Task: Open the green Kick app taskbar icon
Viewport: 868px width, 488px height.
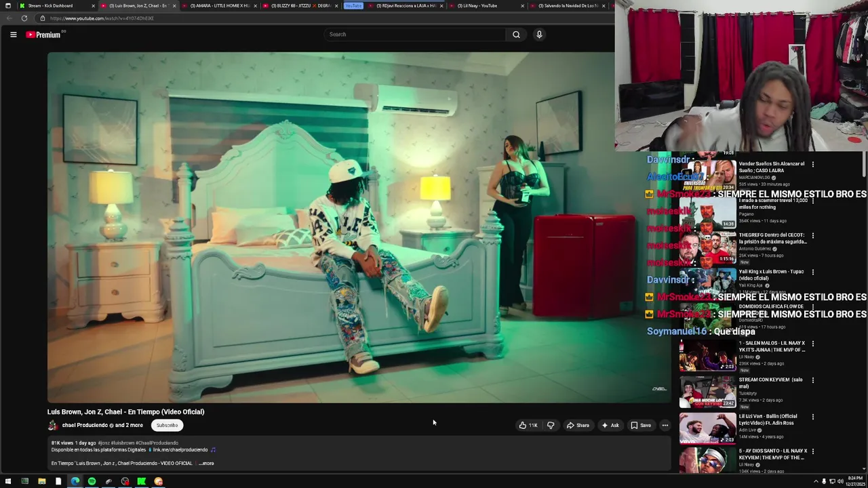Action: pos(141,482)
